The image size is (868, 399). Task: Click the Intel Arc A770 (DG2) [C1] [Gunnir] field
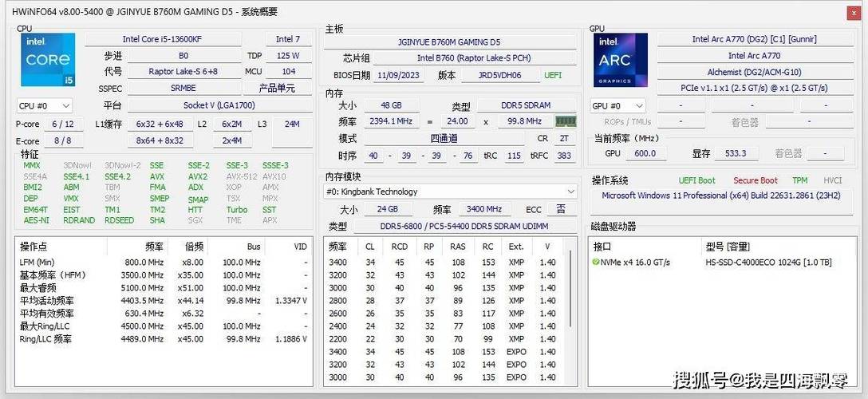pos(755,39)
